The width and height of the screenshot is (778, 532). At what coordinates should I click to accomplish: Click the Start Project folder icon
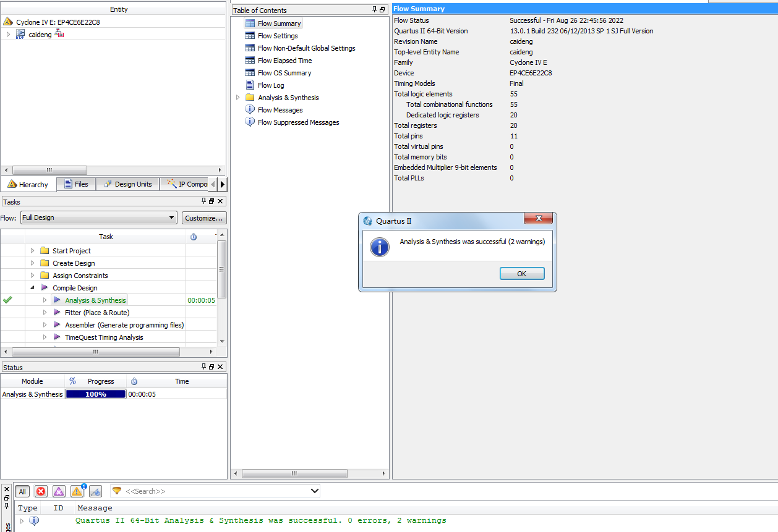point(45,251)
